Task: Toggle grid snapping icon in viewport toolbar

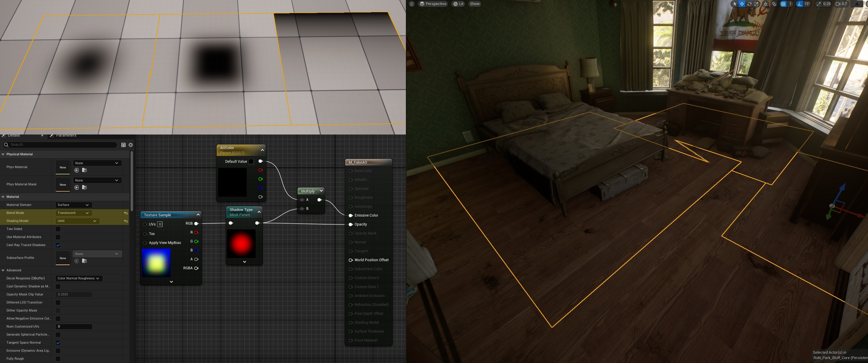Action: tap(783, 4)
